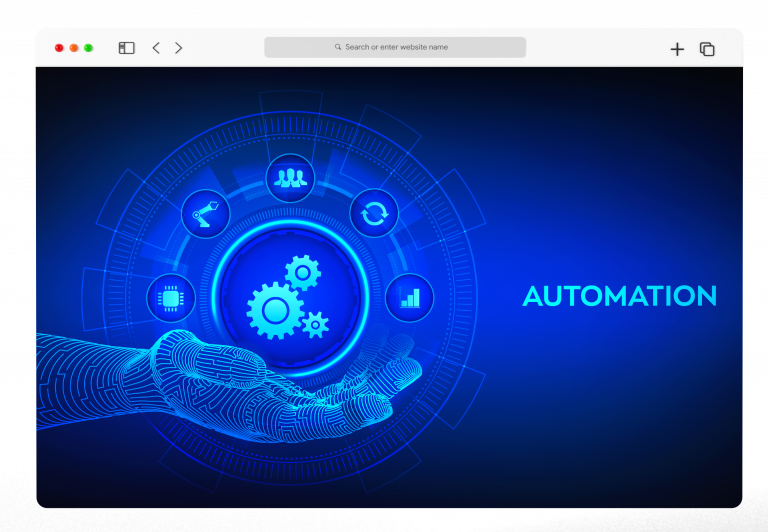Click the microchip processor icon
This screenshot has width=768, height=532.
tap(171, 298)
